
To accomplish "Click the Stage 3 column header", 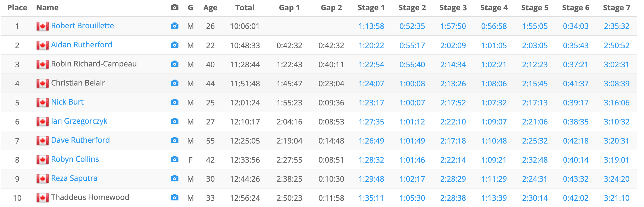I will pyautogui.click(x=453, y=8).
